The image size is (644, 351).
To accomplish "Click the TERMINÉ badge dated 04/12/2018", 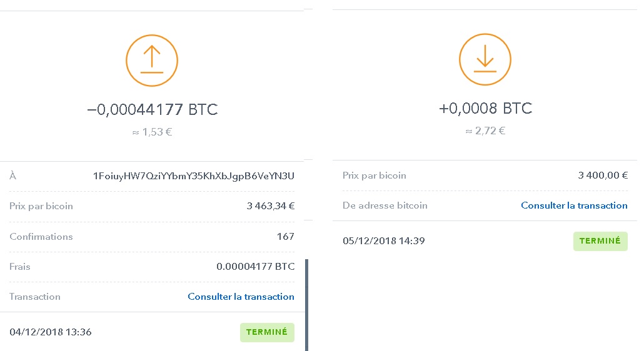I will point(268,332).
